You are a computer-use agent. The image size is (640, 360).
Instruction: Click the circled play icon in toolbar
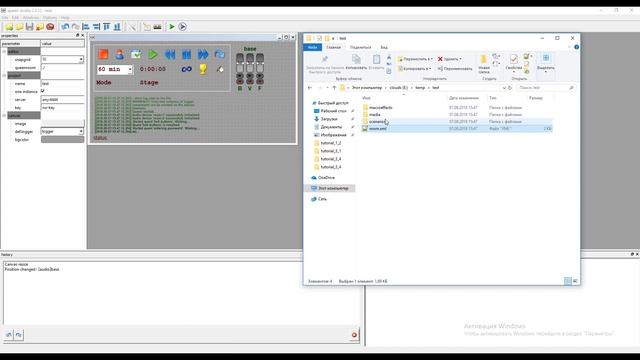[182, 27]
